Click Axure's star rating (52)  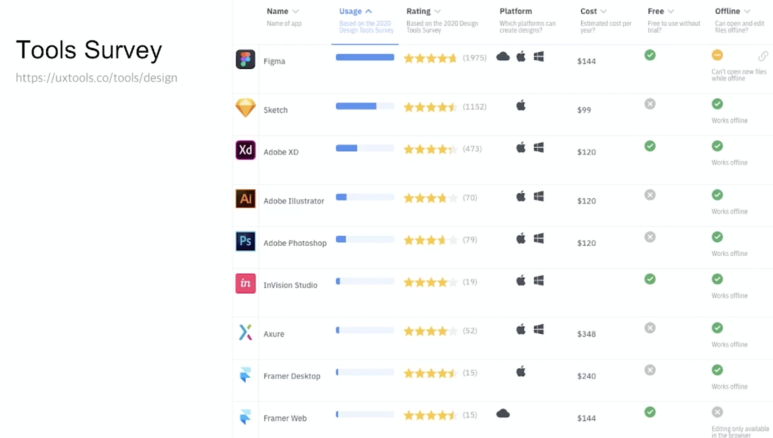point(430,331)
